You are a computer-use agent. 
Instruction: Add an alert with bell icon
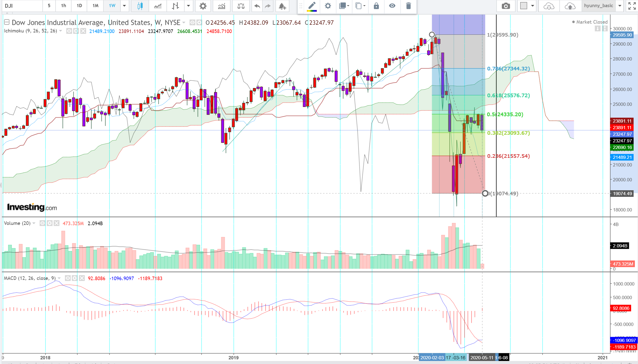click(x=282, y=6)
